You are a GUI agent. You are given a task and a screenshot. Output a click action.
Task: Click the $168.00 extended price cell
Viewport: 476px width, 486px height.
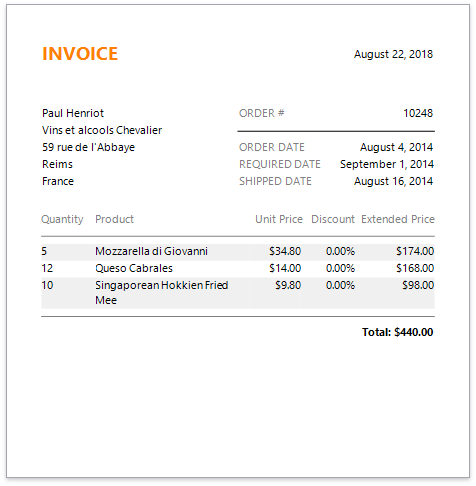pos(415,268)
